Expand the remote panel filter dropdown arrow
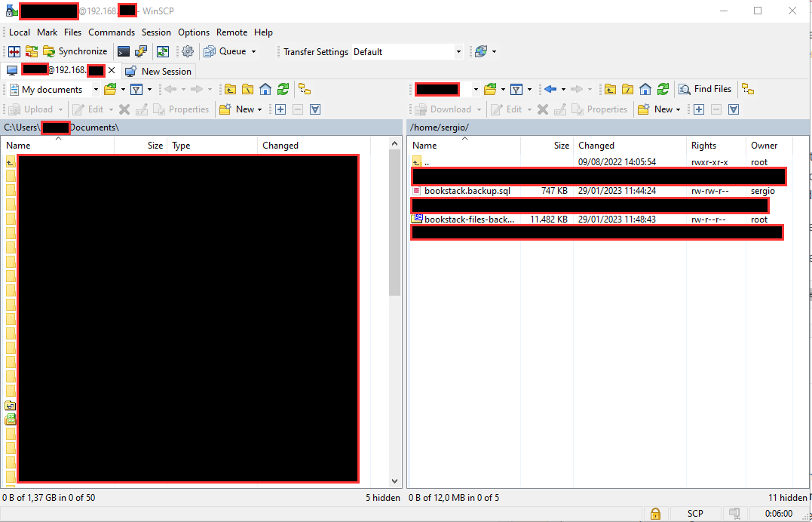The width and height of the screenshot is (812, 522). pyautogui.click(x=530, y=90)
